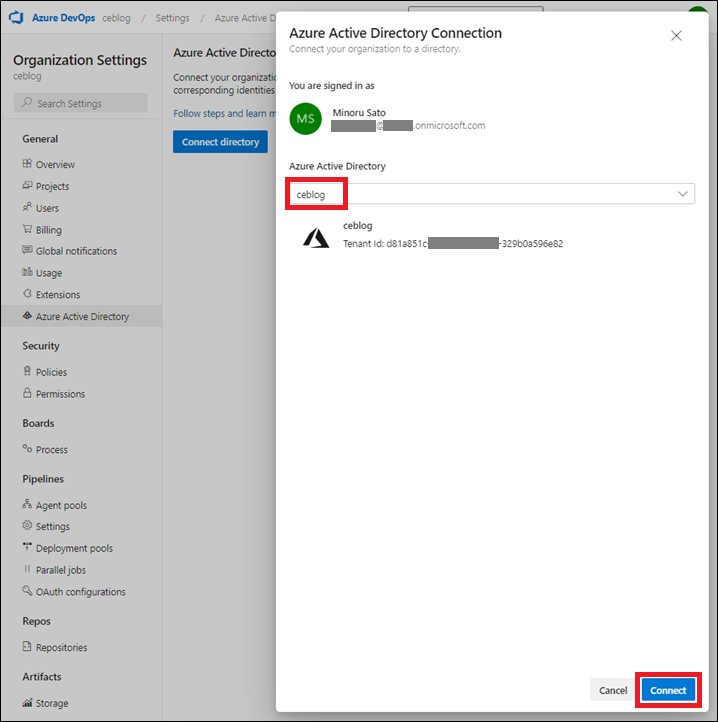The height and width of the screenshot is (722, 718).
Task: Open Agent pools under Pipelines
Action: click(x=61, y=505)
